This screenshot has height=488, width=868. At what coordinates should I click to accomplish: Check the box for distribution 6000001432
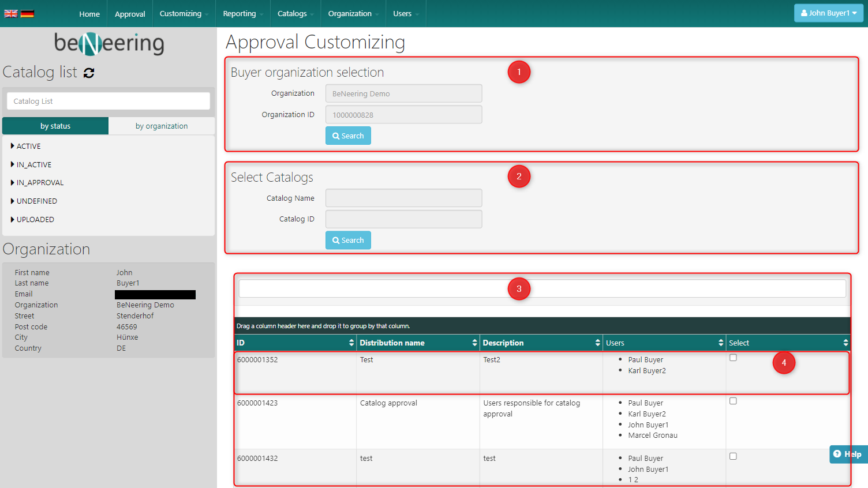733,456
